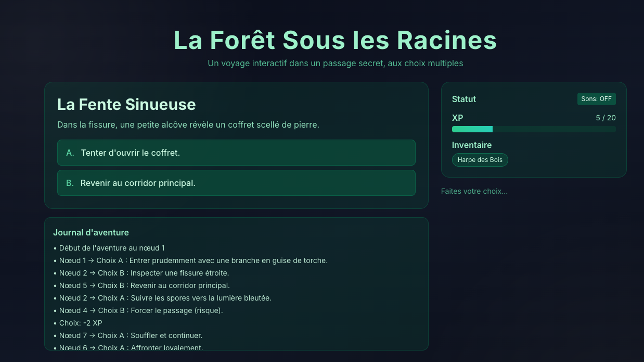Viewport: 644px width, 362px height.
Task: Click the "Inventaire" label
Action: [x=472, y=145]
